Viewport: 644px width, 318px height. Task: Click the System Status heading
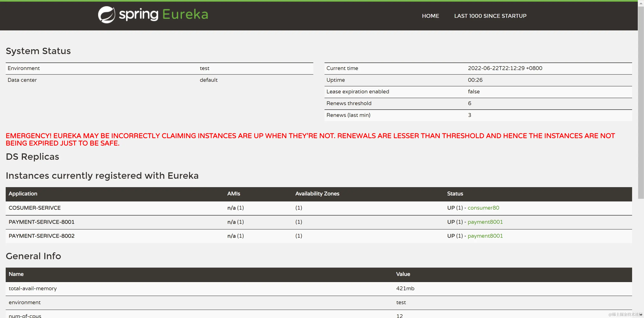point(38,51)
